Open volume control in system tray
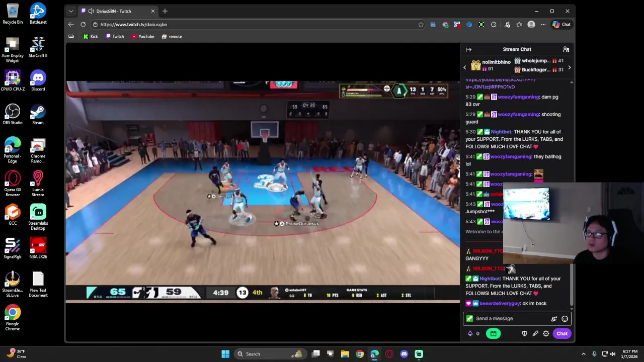The height and width of the screenshot is (362, 644). 612,354
